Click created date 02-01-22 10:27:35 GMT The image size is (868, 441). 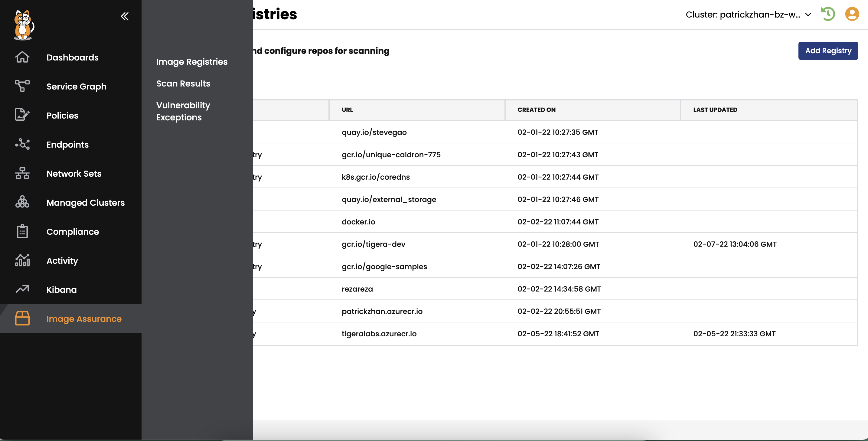tap(558, 132)
